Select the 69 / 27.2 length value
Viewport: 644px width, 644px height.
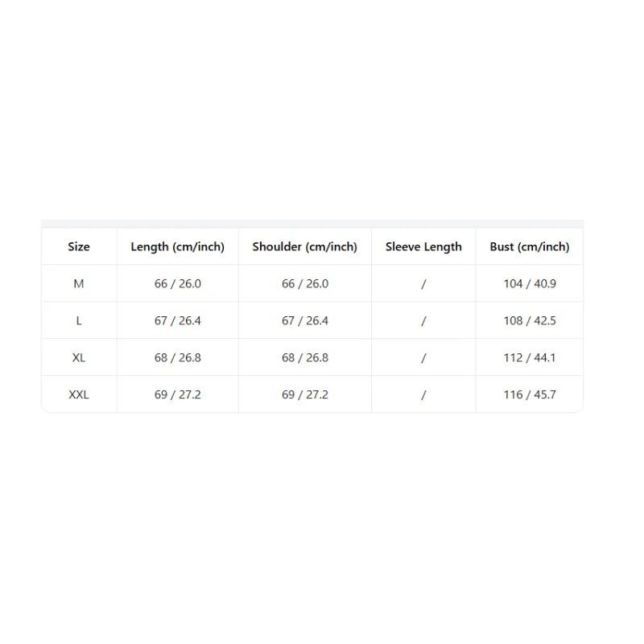pyautogui.click(x=177, y=394)
